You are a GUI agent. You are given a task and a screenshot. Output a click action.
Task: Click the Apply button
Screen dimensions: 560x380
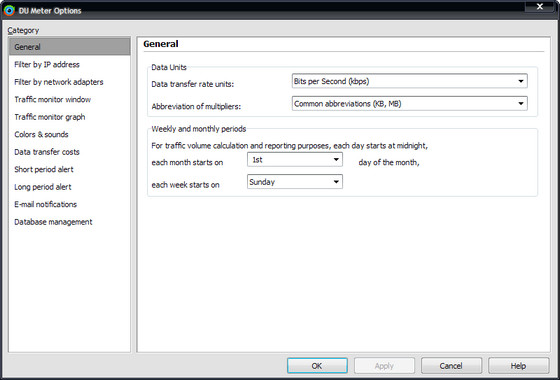coord(384,366)
